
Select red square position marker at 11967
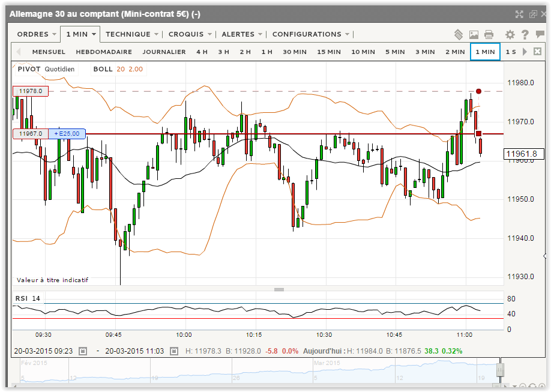coord(478,134)
